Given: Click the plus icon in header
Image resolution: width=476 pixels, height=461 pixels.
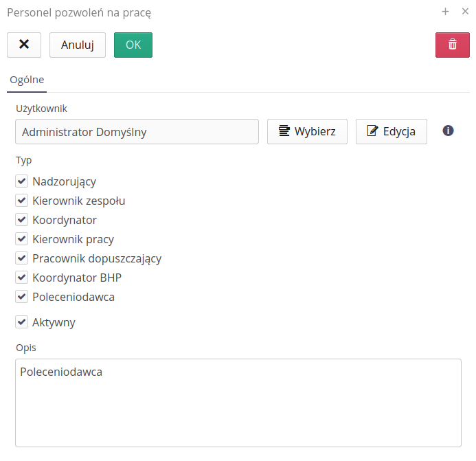Looking at the screenshot, I should pos(445,12).
